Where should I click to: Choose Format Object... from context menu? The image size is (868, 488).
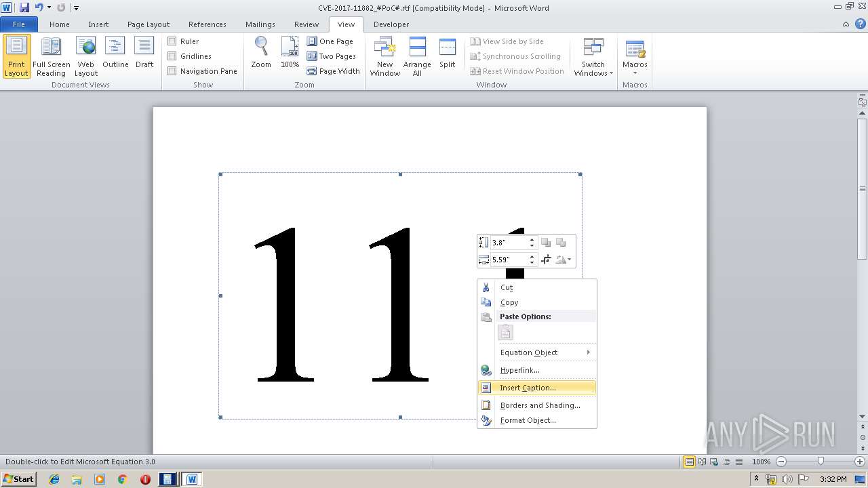tap(537, 420)
